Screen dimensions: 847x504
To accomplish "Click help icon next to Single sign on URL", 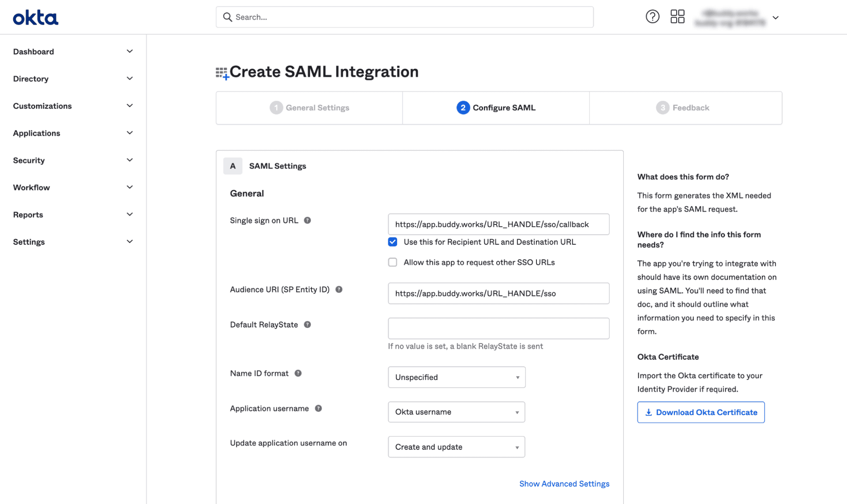I will click(307, 220).
